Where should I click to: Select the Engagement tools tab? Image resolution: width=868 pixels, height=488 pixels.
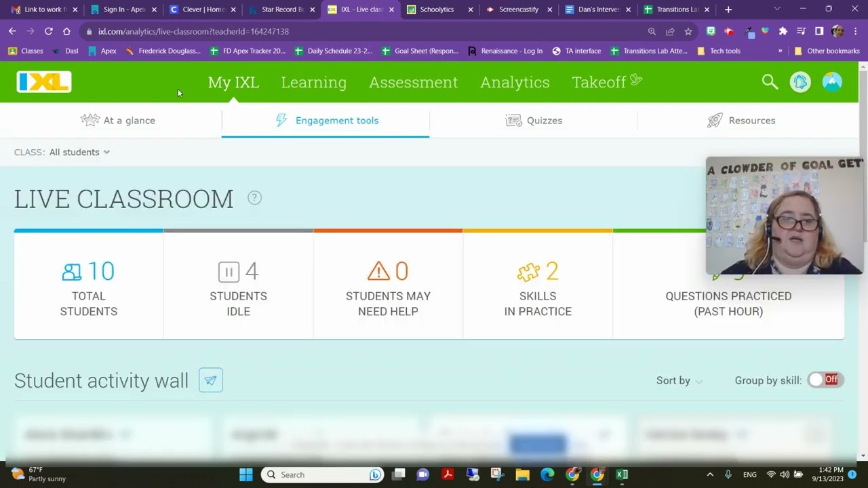(325, 120)
